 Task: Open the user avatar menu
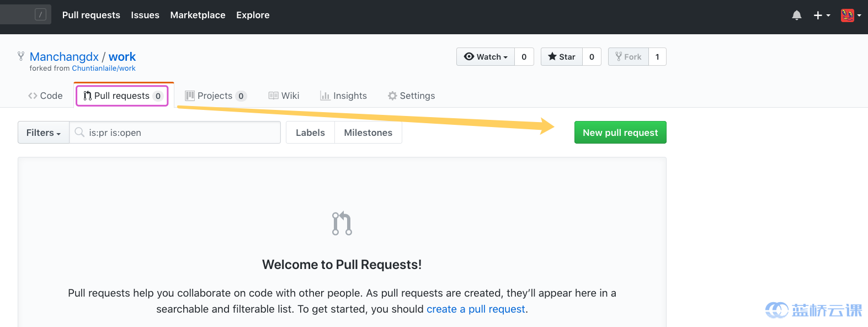[x=851, y=15]
